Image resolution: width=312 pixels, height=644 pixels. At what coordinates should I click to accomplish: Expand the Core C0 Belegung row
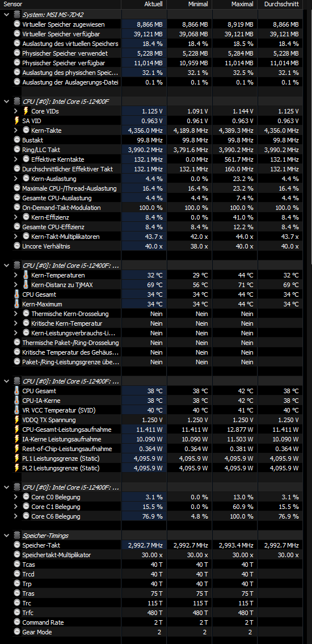click(16, 496)
